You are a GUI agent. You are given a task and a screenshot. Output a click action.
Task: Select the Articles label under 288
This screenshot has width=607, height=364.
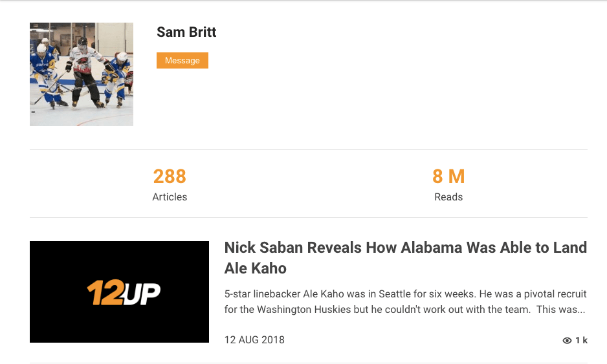click(x=170, y=197)
